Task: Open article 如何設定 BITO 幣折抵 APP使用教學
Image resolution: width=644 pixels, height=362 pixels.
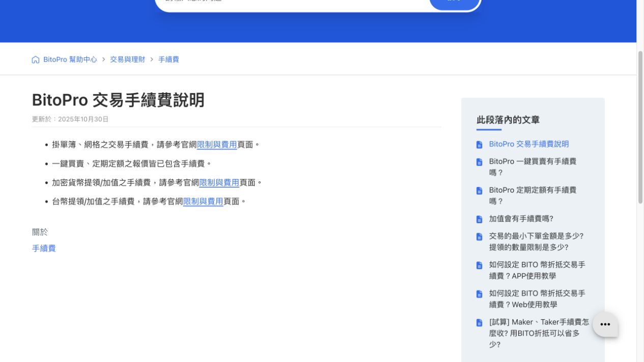Action: pyautogui.click(x=537, y=270)
